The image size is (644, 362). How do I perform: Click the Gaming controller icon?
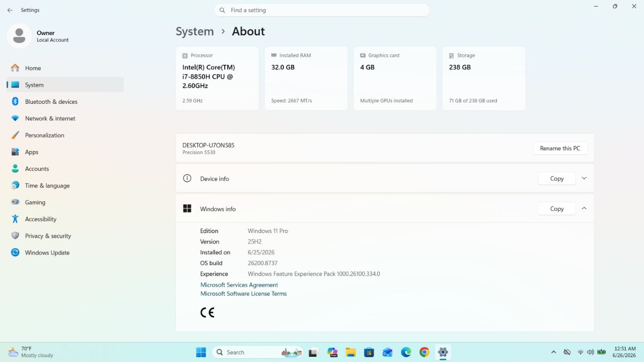click(15, 202)
